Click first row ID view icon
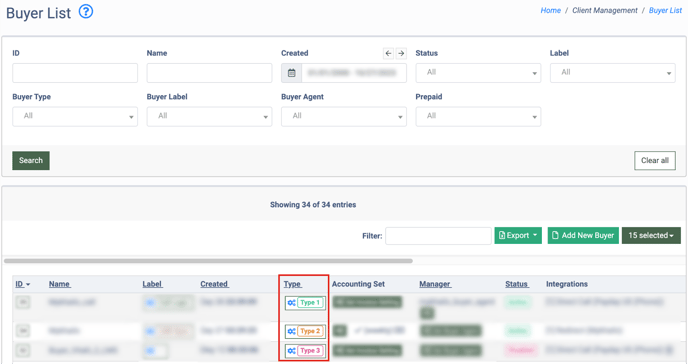The width and height of the screenshot is (688, 364). [x=23, y=302]
